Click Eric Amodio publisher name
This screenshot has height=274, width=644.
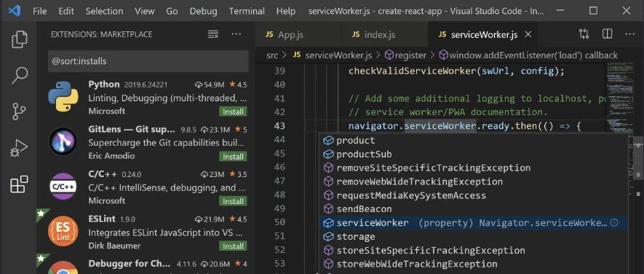pyautogui.click(x=111, y=156)
